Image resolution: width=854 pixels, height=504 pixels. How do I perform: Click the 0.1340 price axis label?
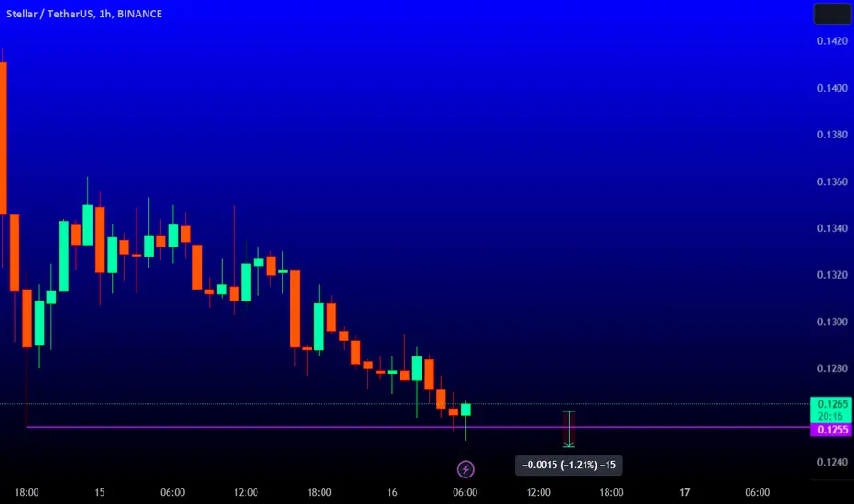[832, 228]
